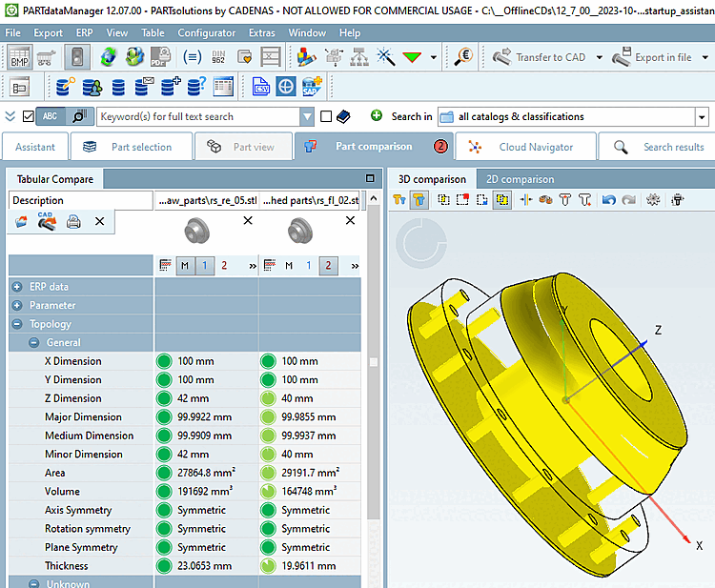Image resolution: width=715 pixels, height=588 pixels.
Task: Switch to the 2D comparison tab
Action: (x=520, y=179)
